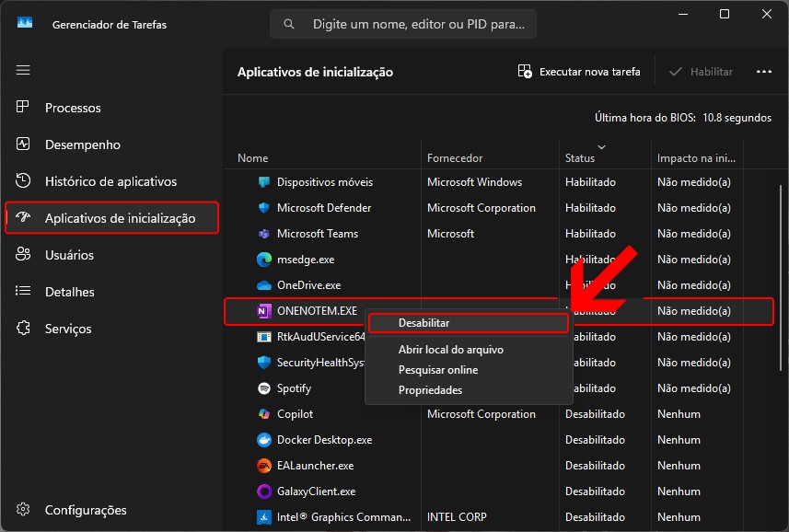This screenshot has height=532, width=789.
Task: Select Abrir local do arquivo
Action: pyautogui.click(x=450, y=350)
